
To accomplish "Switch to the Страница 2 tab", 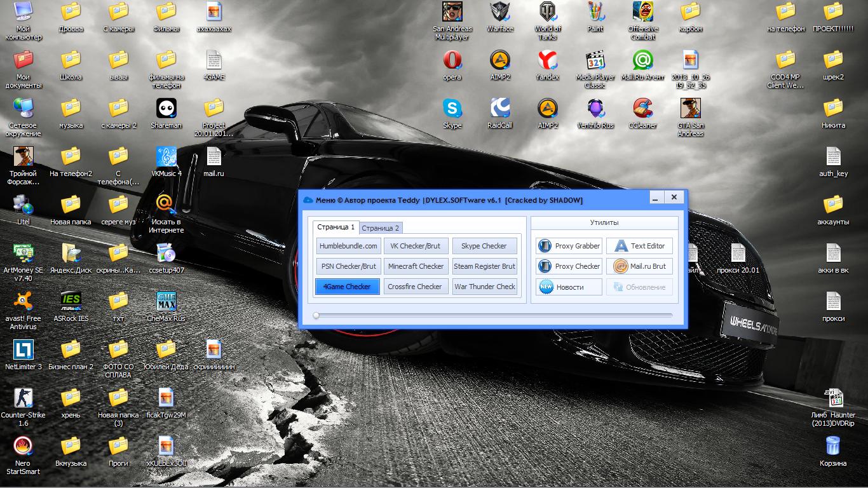I will 381,228.
